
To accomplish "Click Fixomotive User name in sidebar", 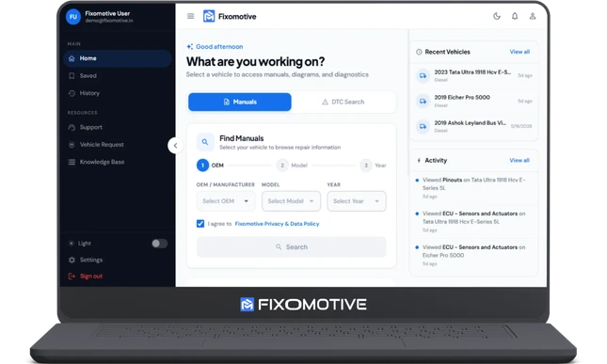I will point(107,13).
